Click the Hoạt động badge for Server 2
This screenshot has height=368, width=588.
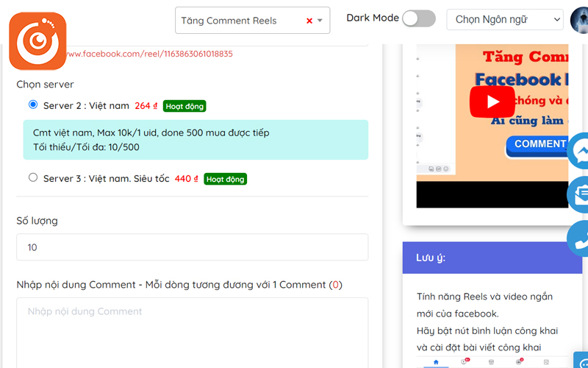[x=184, y=106]
